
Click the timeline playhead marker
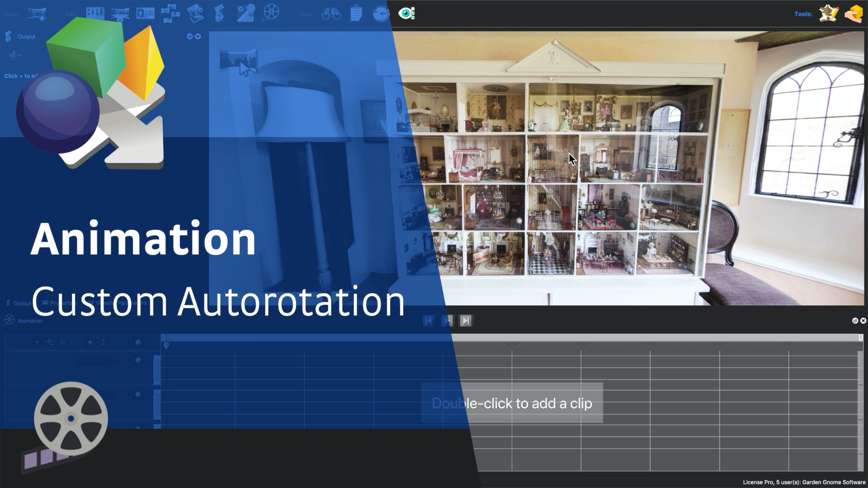tap(166, 346)
